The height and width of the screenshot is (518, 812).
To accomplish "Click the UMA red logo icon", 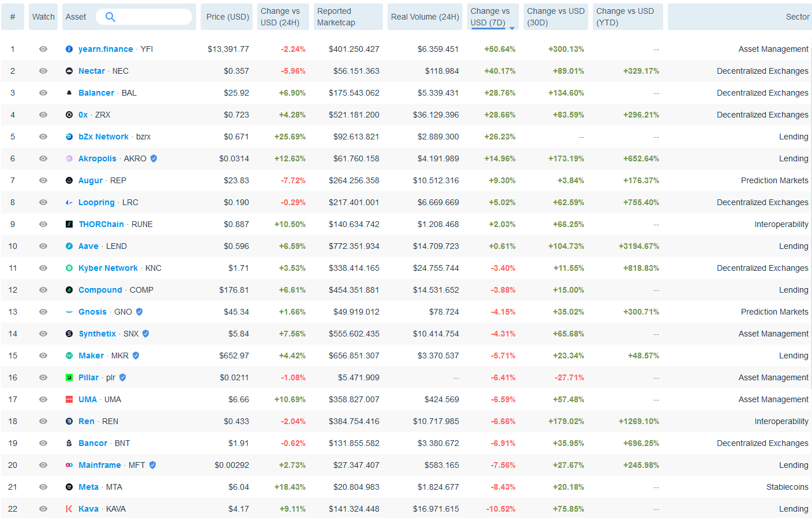I will (x=69, y=399).
